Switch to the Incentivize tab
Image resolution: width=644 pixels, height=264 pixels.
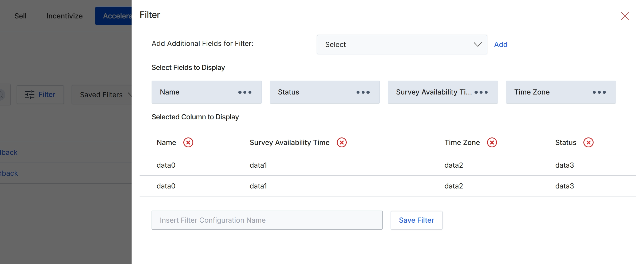[x=65, y=16]
